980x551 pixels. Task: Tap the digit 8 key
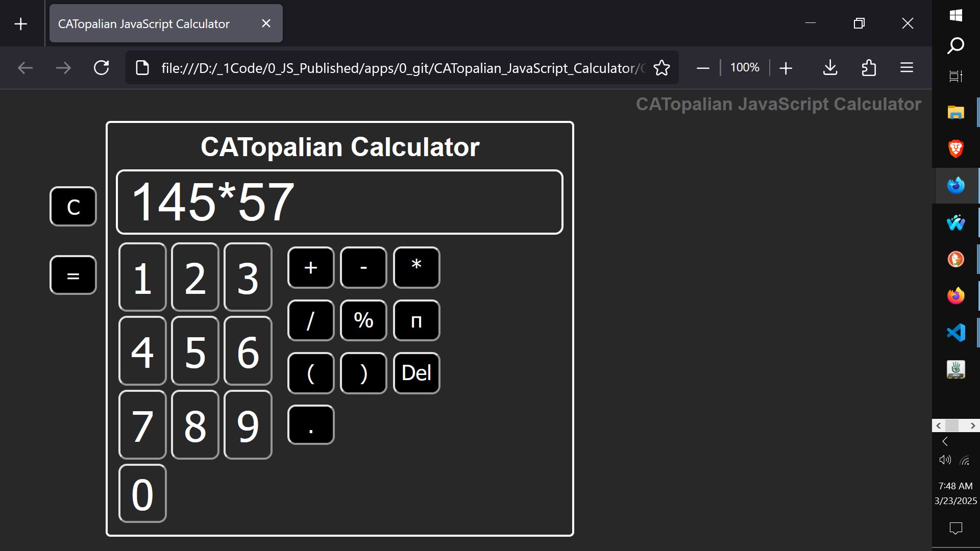(195, 425)
